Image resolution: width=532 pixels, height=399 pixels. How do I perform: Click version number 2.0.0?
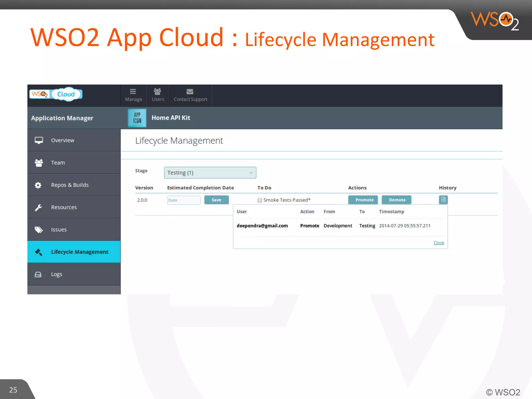tap(142, 200)
